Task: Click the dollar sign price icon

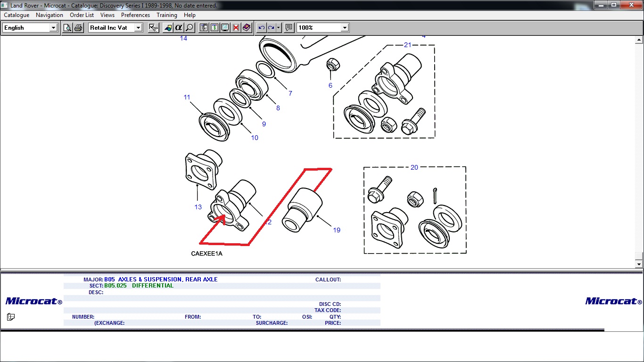Action: pos(215,28)
